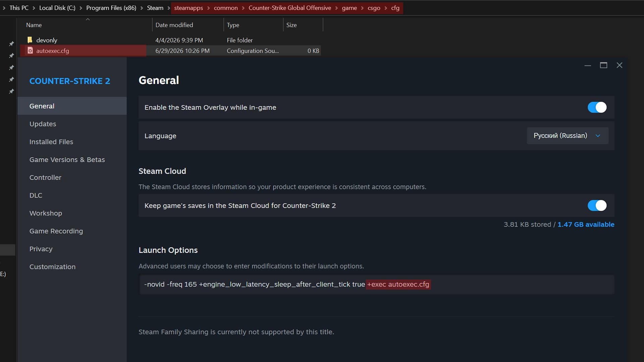This screenshot has height=362, width=644.
Task: Click the devonly folder icon
Action: coord(30,40)
